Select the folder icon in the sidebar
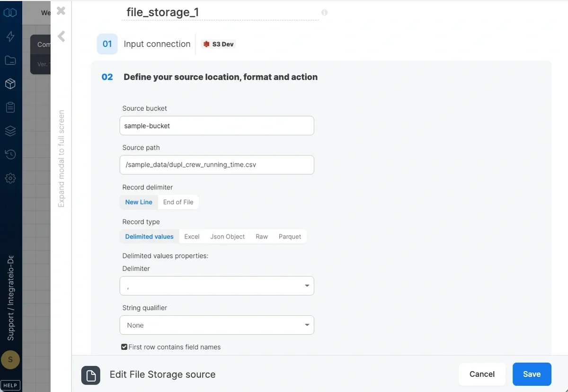Screen dimensions: 568x392 click(10, 60)
